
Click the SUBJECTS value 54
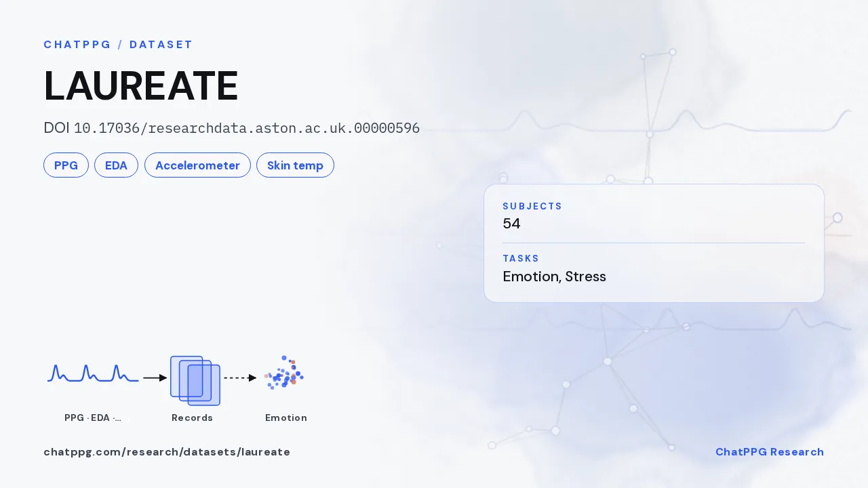point(511,224)
